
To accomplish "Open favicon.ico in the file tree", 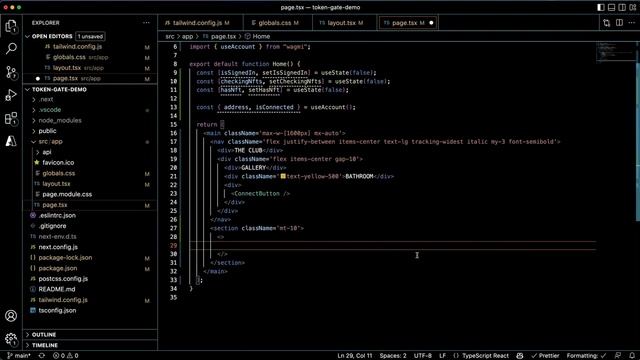I will [x=58, y=162].
